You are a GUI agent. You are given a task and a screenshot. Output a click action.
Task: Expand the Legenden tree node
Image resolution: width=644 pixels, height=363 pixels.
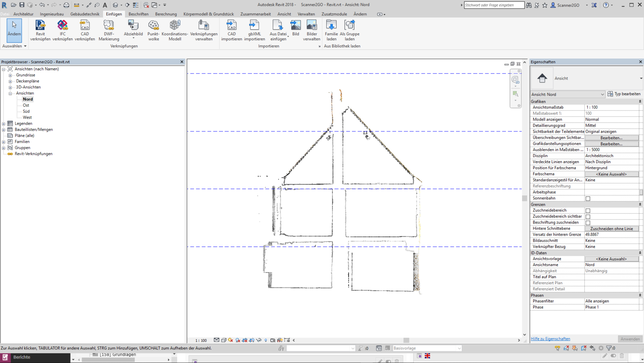(x=4, y=124)
